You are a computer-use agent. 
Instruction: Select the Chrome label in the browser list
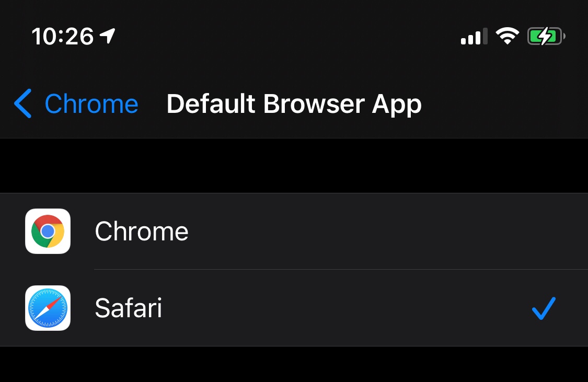click(142, 231)
